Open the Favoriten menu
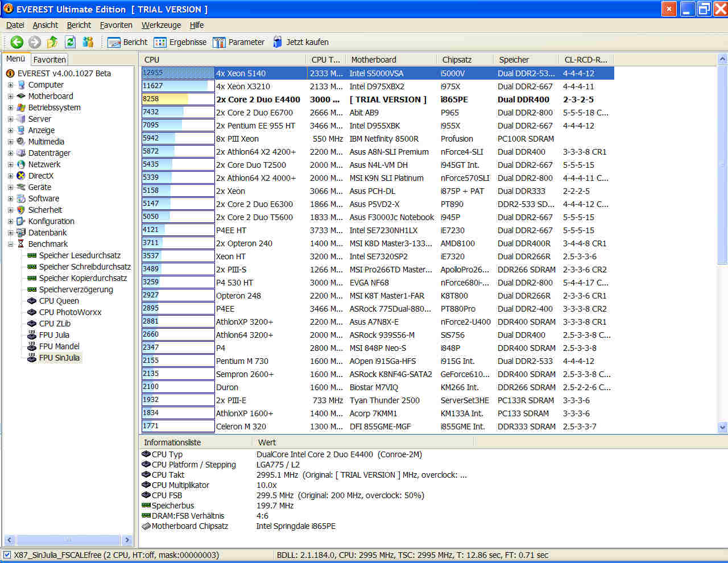 point(116,25)
